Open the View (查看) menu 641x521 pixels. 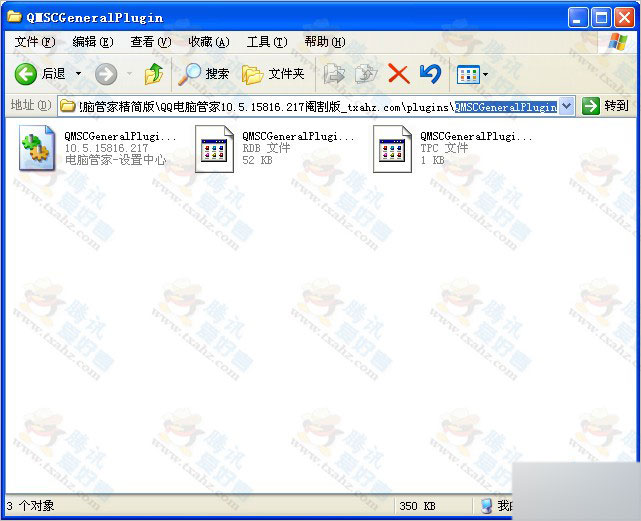click(x=150, y=42)
